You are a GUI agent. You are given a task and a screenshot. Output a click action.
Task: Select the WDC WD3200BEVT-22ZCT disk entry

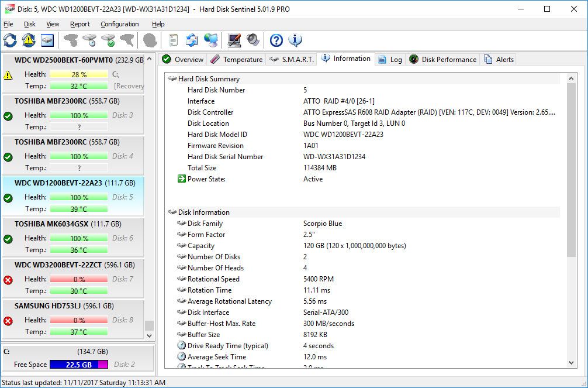(73, 278)
